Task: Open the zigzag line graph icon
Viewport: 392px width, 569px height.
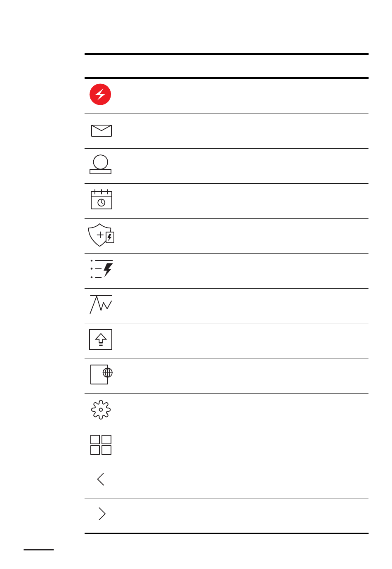Action: pos(101,305)
